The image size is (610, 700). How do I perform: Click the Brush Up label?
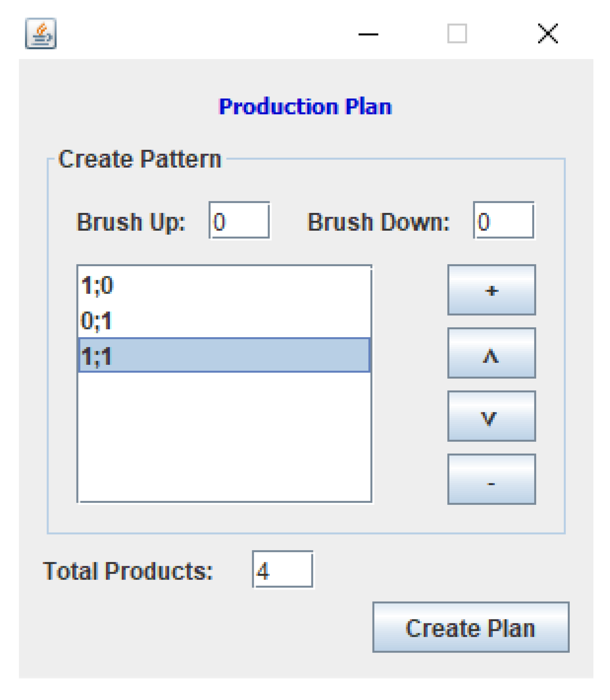131,222
